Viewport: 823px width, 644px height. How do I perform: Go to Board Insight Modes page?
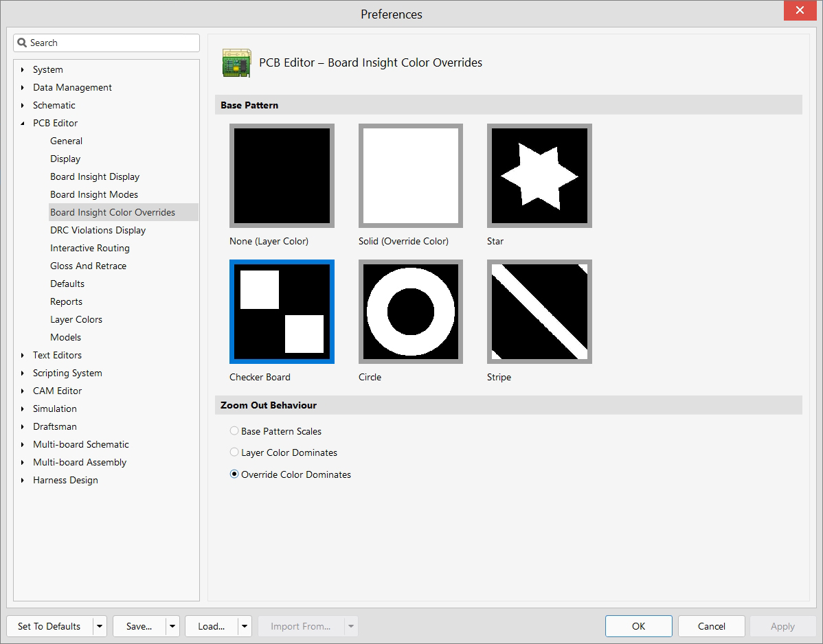[x=94, y=194]
